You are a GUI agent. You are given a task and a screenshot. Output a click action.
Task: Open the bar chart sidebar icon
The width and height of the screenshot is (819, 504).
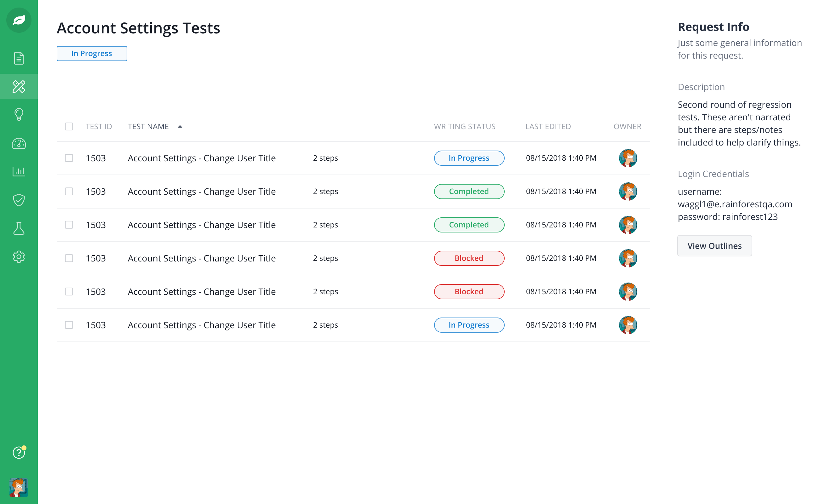click(19, 172)
